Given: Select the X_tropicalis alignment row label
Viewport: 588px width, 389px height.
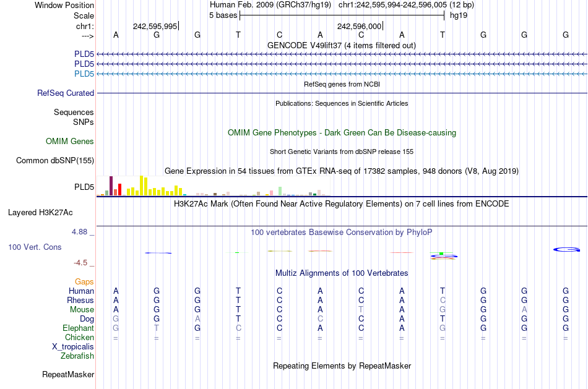Looking at the screenshot, I should (73, 347).
